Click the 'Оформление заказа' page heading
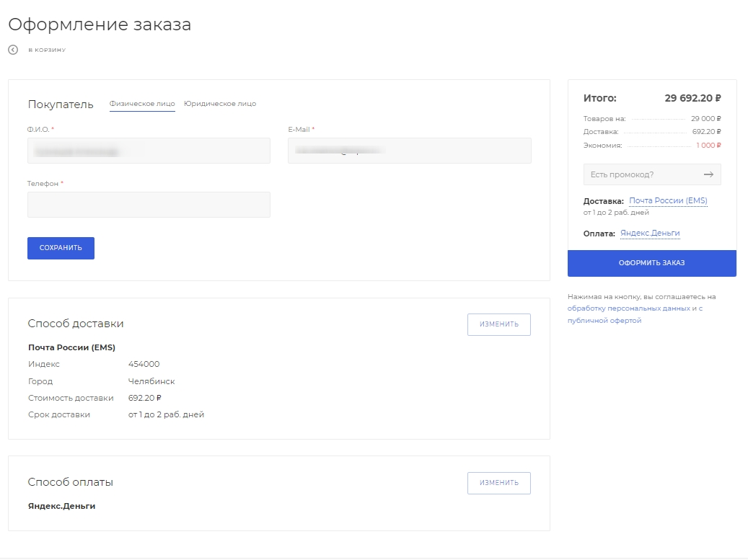 pos(100,25)
